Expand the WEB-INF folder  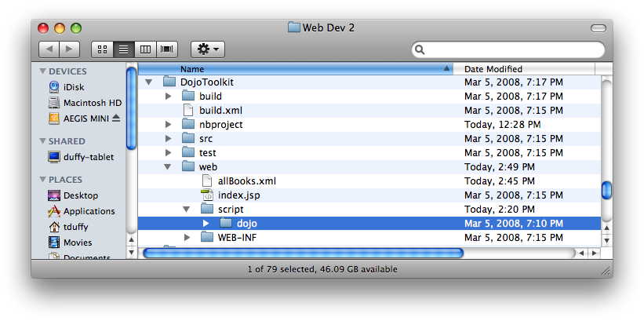click(187, 238)
